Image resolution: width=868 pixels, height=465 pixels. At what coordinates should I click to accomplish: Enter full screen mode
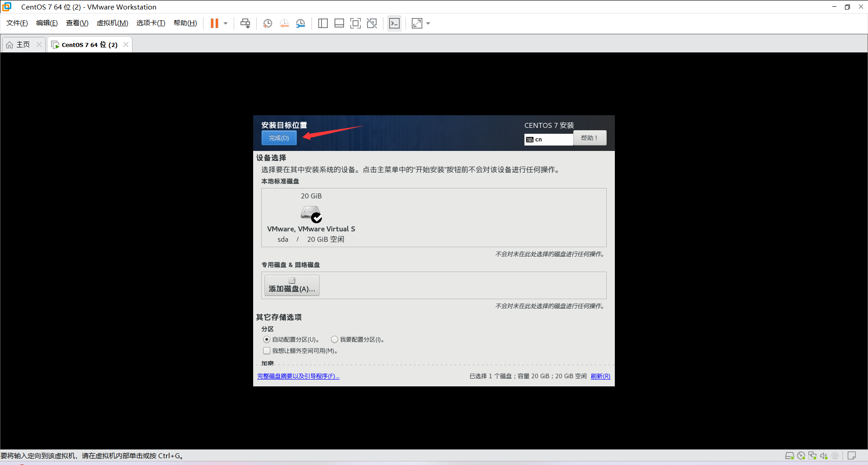coord(355,23)
